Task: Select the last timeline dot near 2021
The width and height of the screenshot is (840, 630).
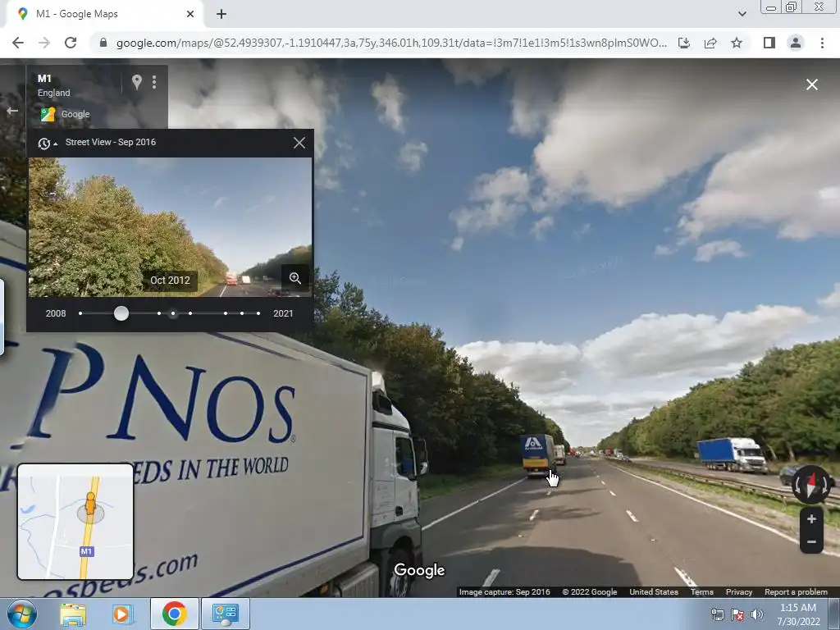Action: [258, 313]
